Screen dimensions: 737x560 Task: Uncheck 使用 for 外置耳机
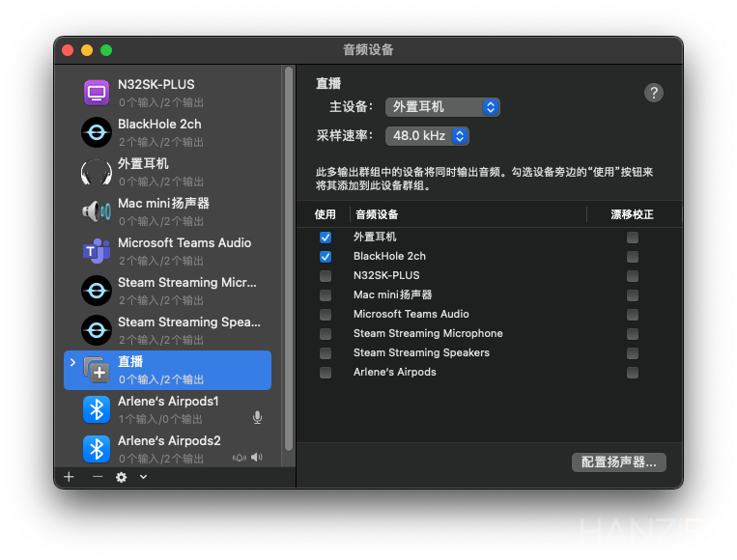tap(326, 238)
